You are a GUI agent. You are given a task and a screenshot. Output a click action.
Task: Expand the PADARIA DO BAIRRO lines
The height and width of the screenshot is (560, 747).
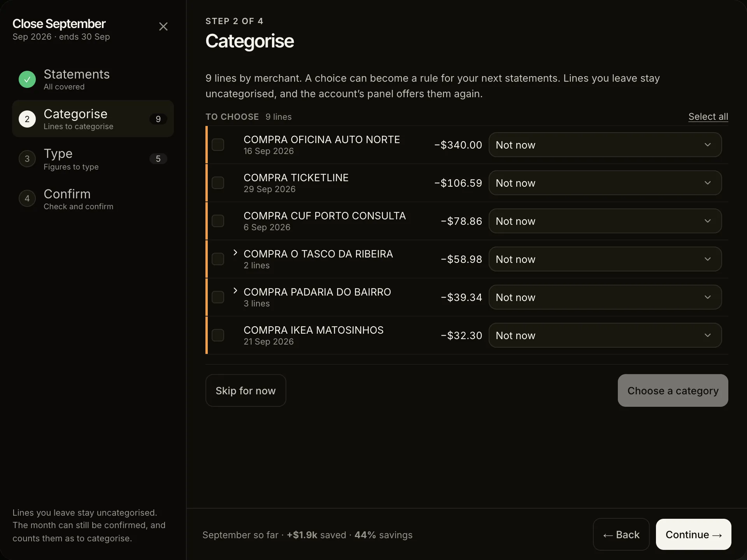click(x=235, y=291)
